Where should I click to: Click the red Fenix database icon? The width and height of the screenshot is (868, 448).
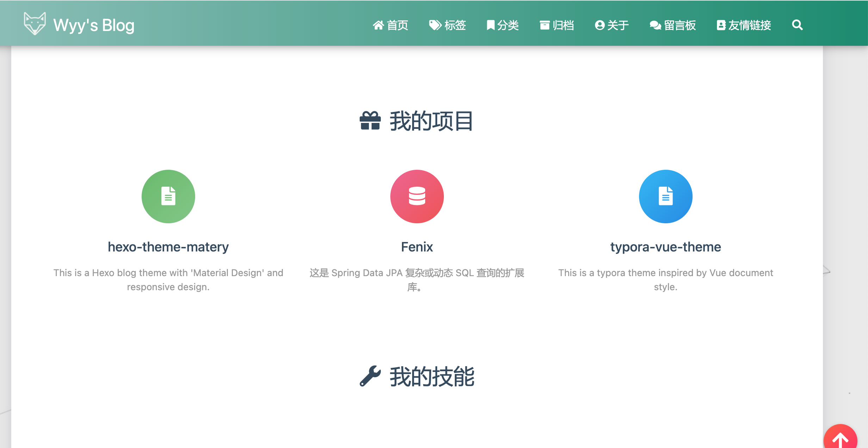point(417,196)
